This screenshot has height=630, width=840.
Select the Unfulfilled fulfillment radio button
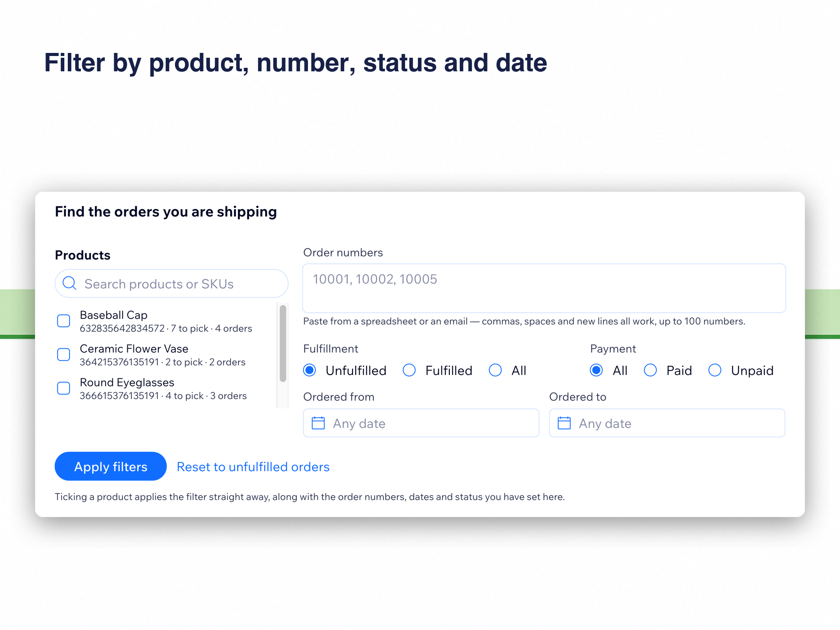[310, 370]
